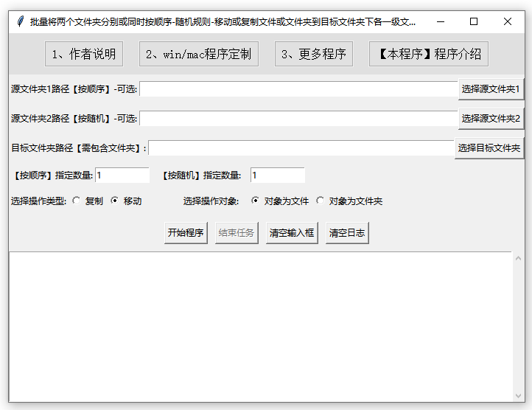
Task: Click the greyed 结束任务 button
Action: click(237, 233)
